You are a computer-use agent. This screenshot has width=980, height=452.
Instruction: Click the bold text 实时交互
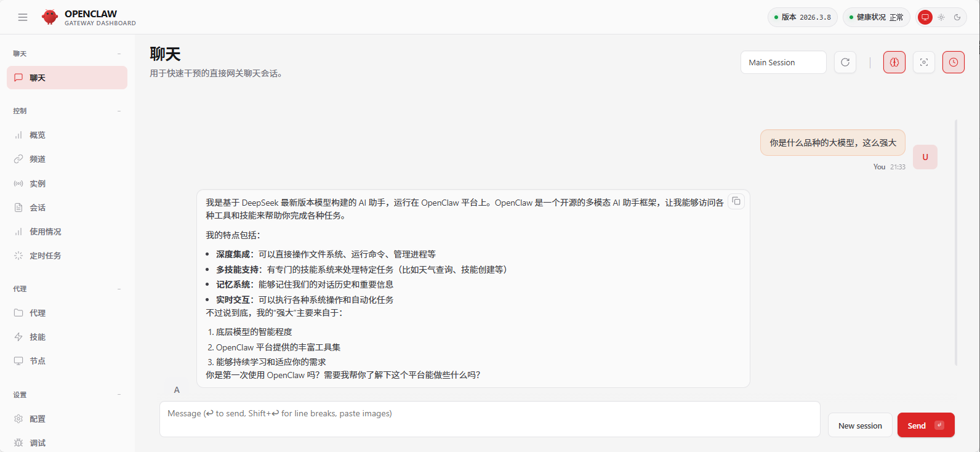click(x=233, y=300)
